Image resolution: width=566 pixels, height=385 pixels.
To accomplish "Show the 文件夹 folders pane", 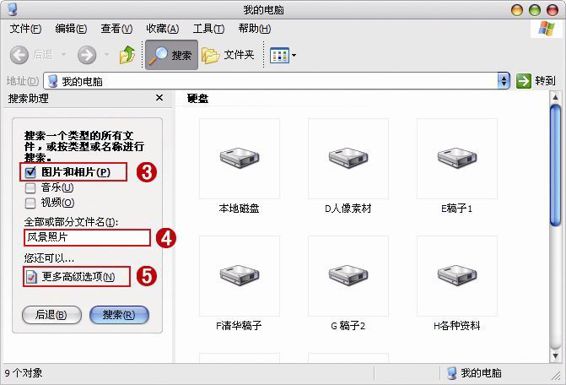I will click(228, 55).
